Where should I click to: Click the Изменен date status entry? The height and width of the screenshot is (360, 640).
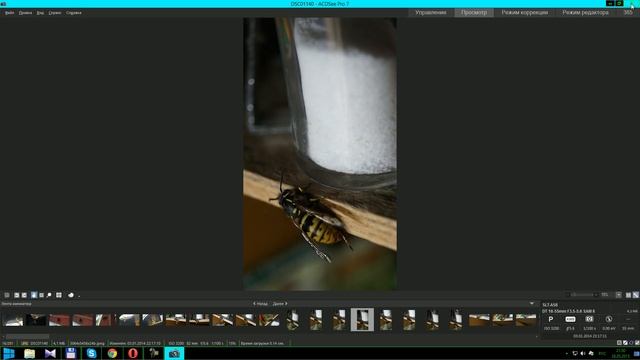(x=135, y=343)
